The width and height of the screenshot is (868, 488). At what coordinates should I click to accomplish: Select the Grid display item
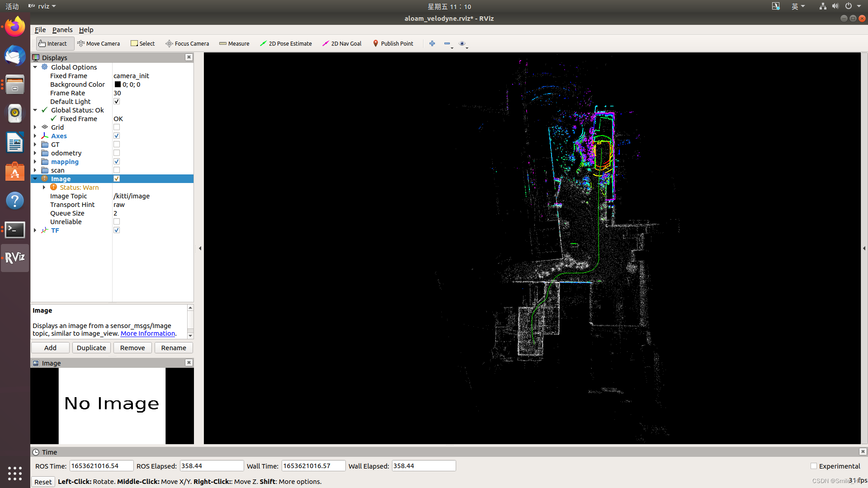(57, 127)
